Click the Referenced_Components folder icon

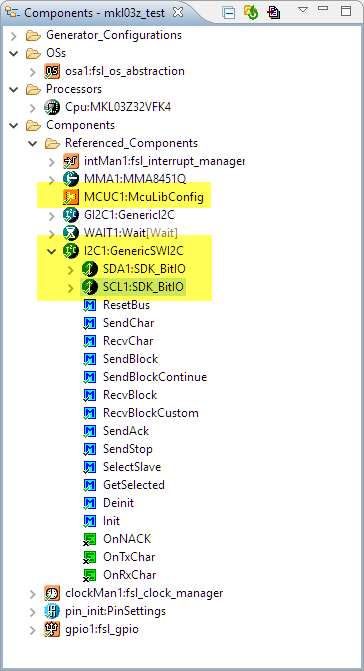tap(52, 143)
